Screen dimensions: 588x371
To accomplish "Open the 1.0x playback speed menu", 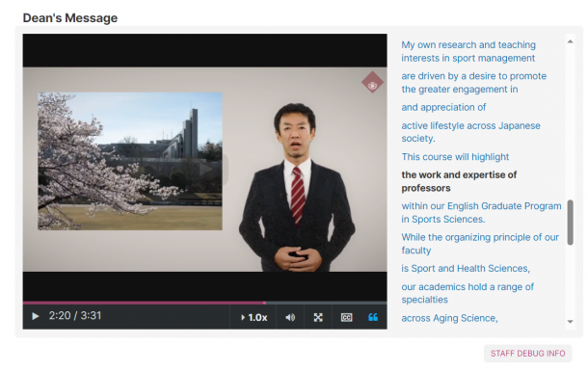I will click(x=254, y=317).
